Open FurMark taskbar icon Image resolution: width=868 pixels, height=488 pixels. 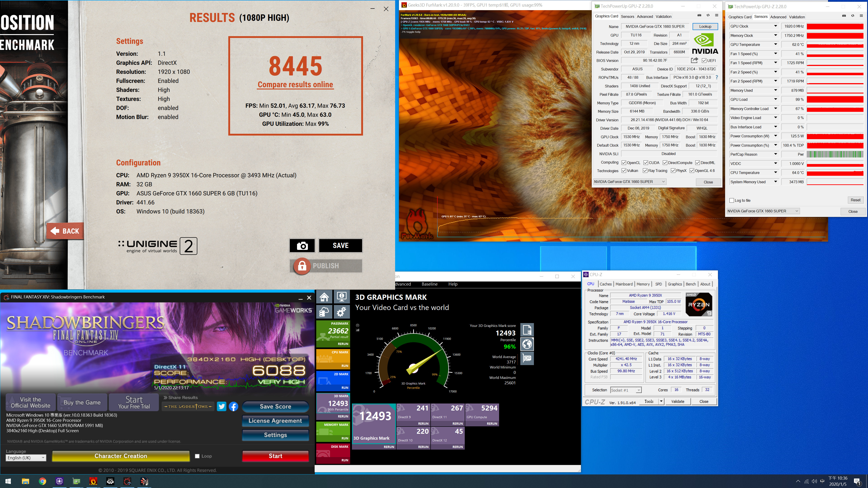(x=93, y=481)
